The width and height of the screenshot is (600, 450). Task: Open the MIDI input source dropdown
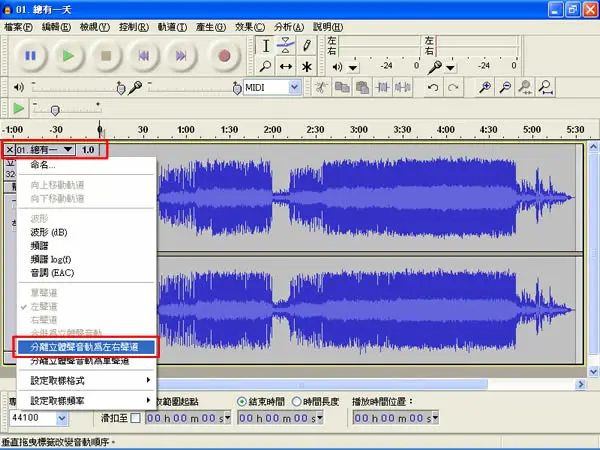click(x=294, y=88)
